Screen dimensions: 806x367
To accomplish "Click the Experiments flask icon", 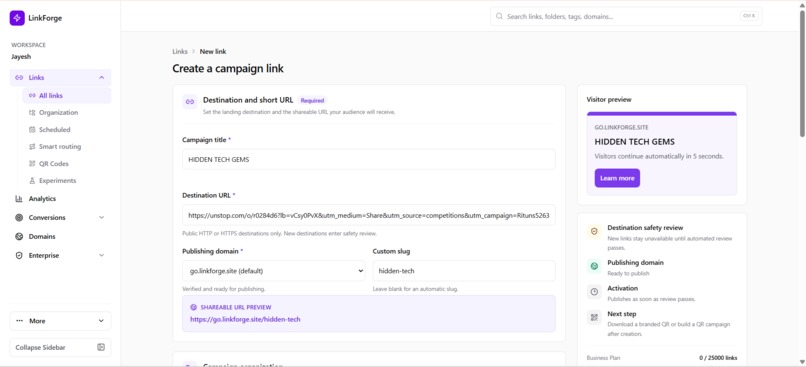I will pos(32,180).
